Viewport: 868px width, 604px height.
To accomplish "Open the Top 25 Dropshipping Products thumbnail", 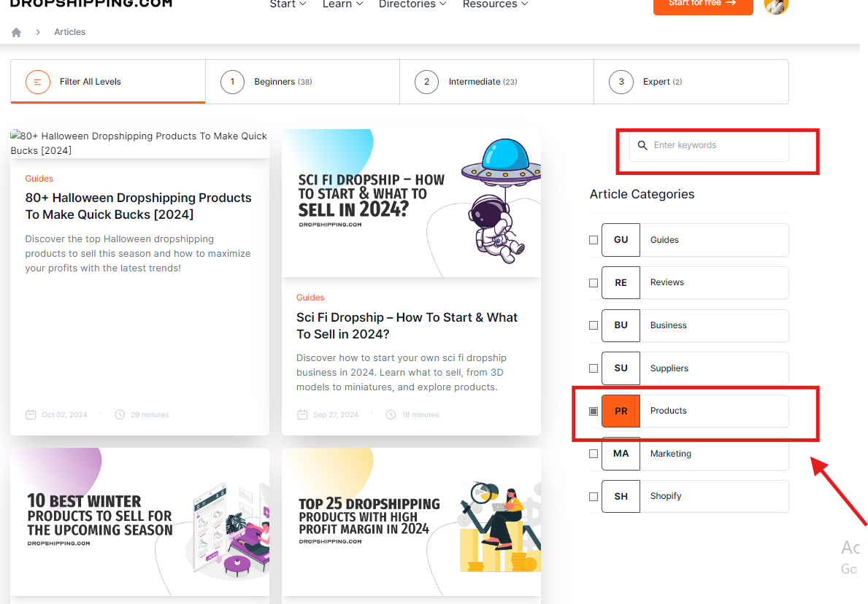I will point(411,522).
